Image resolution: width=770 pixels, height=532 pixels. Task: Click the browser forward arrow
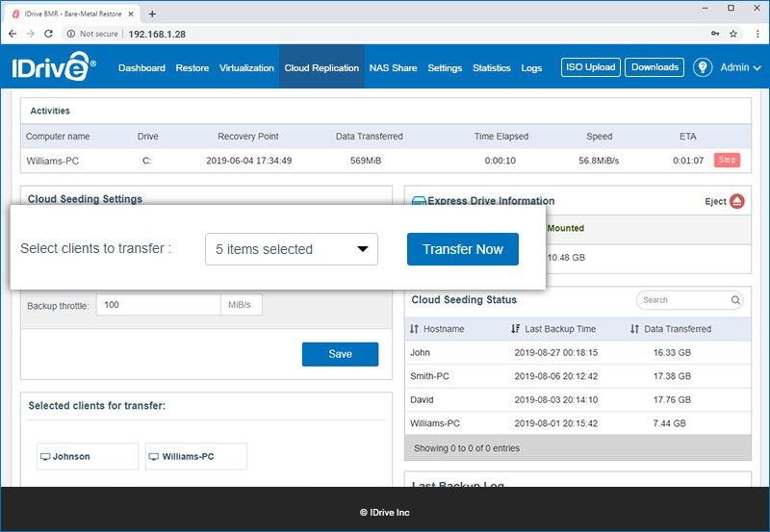[31, 34]
